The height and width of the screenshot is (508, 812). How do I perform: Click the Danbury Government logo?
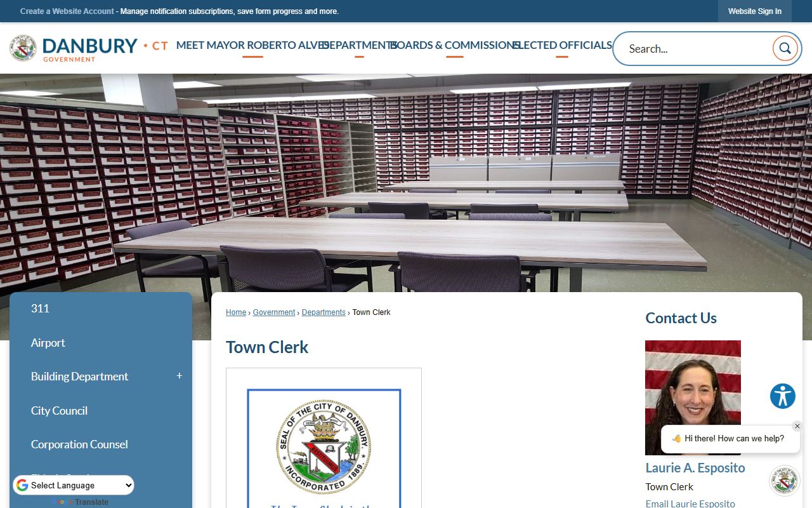coord(89,48)
